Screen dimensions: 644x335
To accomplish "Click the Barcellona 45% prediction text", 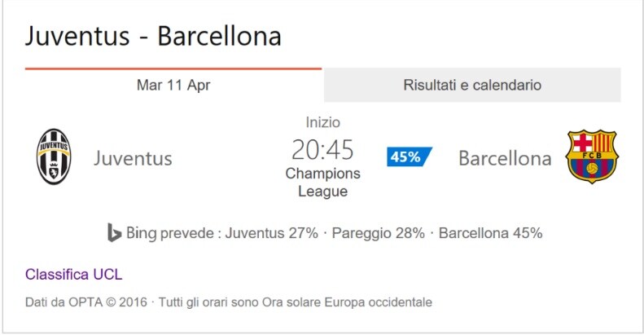I will pos(490,233).
